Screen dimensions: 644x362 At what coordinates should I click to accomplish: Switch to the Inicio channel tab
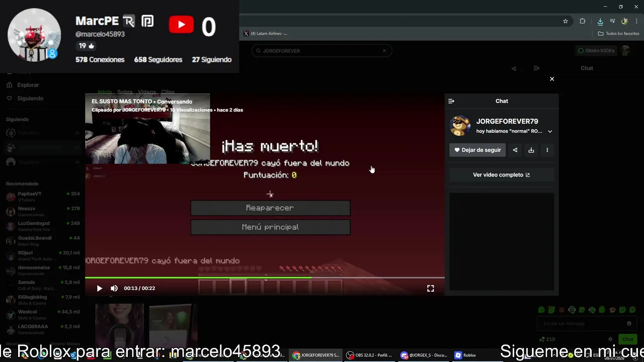click(105, 92)
